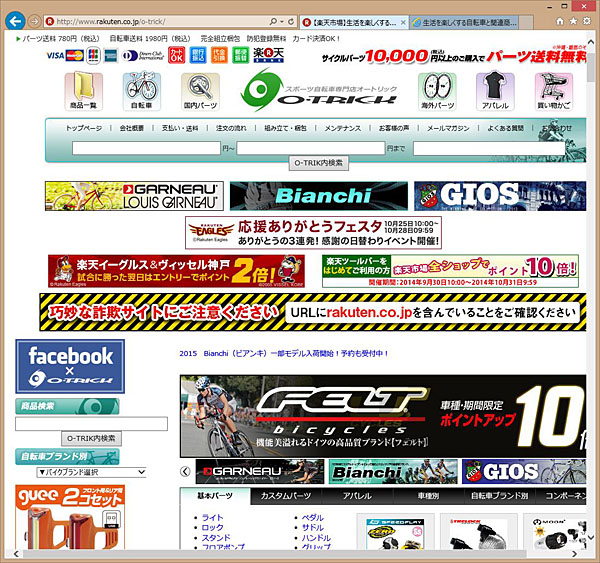Open the green Bianchi top banner
The image size is (600, 563).
(x=319, y=196)
